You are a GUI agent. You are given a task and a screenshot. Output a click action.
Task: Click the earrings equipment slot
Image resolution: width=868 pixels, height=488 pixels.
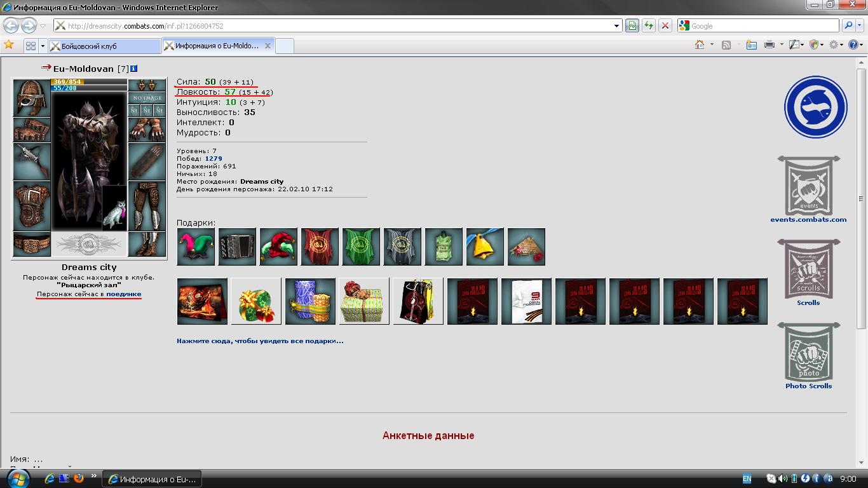(x=147, y=85)
